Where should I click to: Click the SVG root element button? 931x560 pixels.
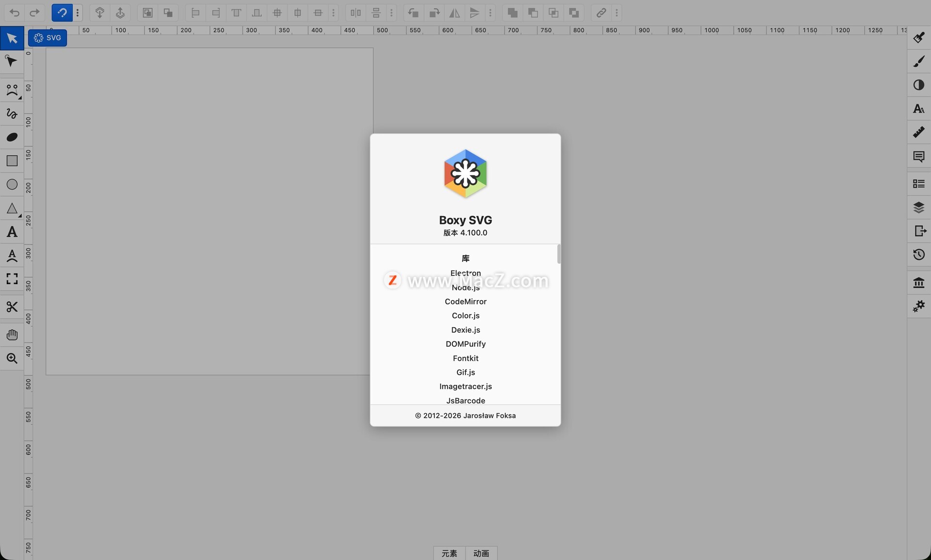click(48, 38)
